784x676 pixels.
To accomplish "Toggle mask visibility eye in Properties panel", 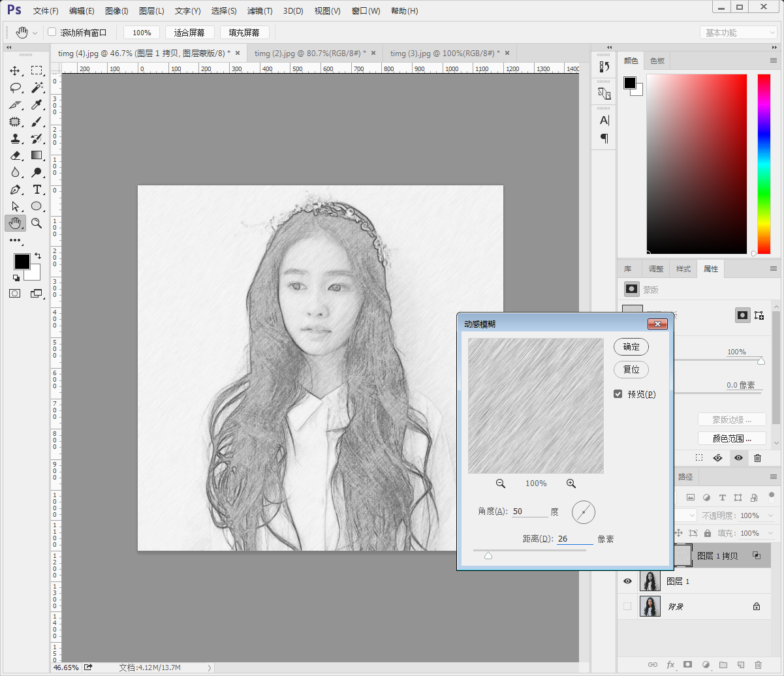I will point(738,458).
